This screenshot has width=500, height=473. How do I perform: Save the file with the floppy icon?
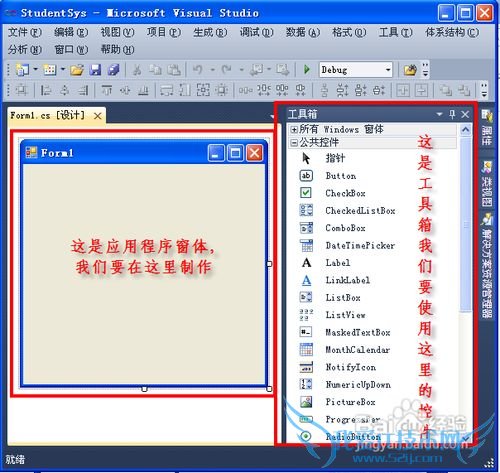pyautogui.click(x=95, y=70)
